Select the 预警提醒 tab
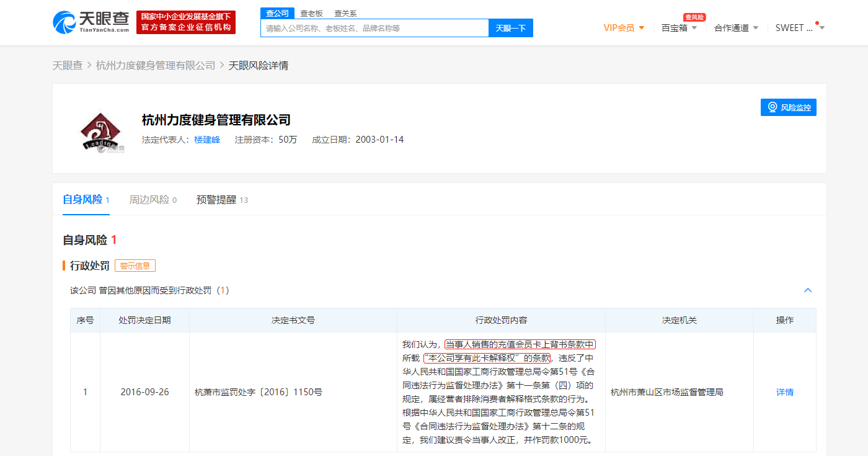 pyautogui.click(x=222, y=200)
